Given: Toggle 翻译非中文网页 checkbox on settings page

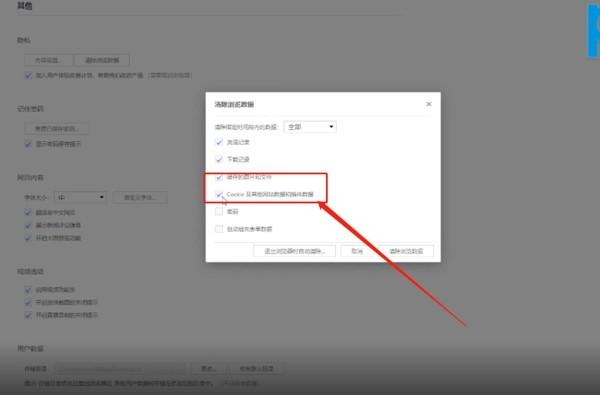Looking at the screenshot, I should click(x=28, y=212).
